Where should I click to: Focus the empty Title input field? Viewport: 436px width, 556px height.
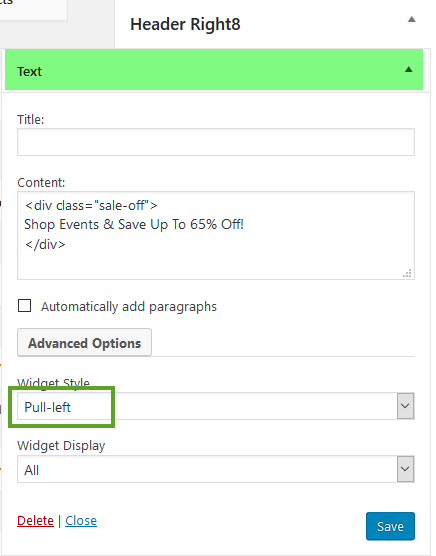click(x=216, y=142)
